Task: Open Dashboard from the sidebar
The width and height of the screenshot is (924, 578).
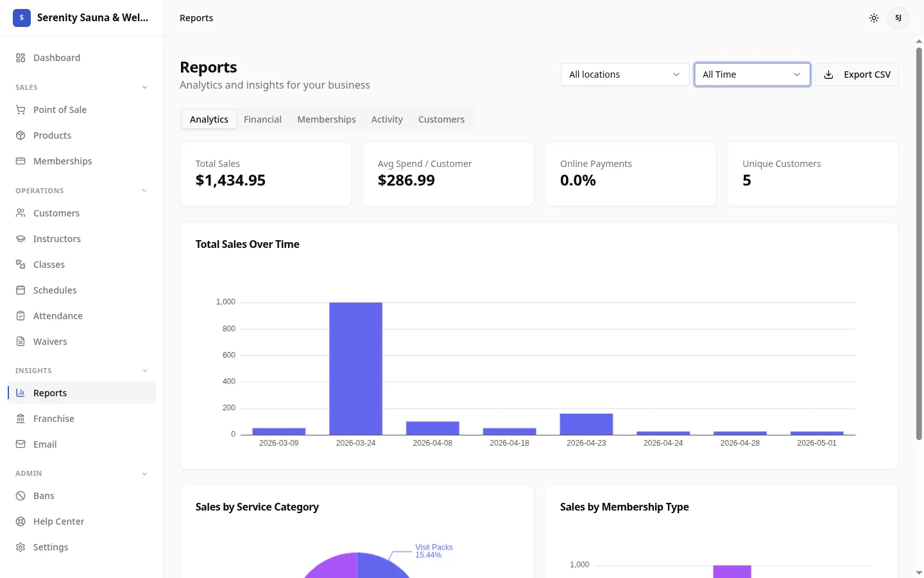Action: tap(81, 58)
